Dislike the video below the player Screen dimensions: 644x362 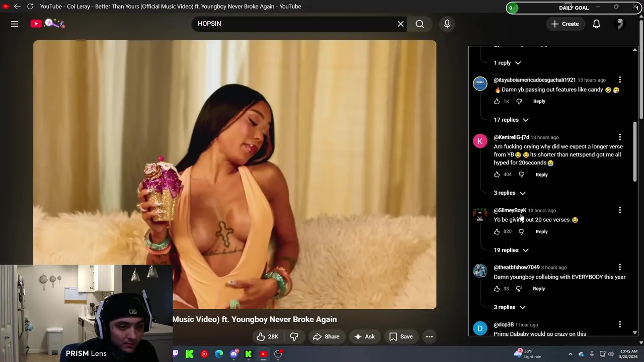click(294, 337)
